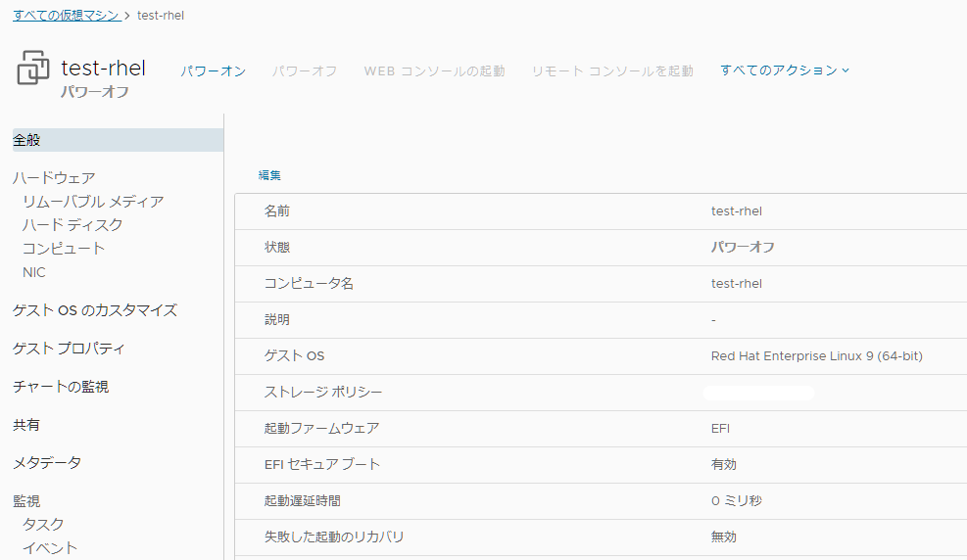Click EFI セキュア ブート value 有効
Screen dimensions: 967x560
pos(723,464)
